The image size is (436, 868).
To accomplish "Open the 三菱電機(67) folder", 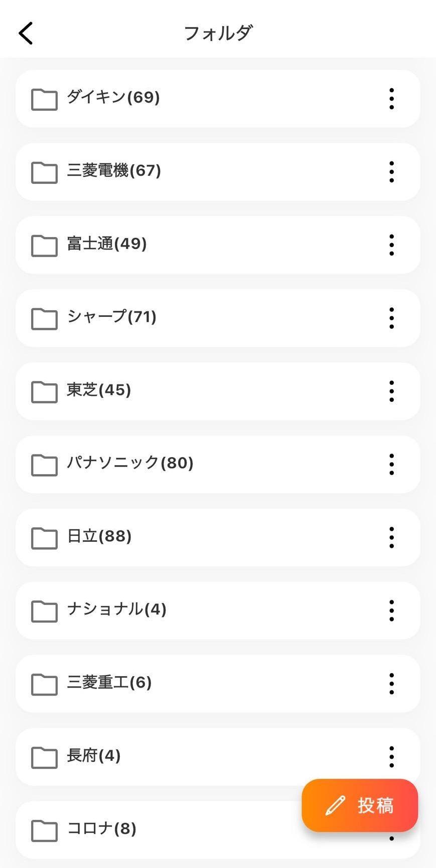I will [114, 171].
